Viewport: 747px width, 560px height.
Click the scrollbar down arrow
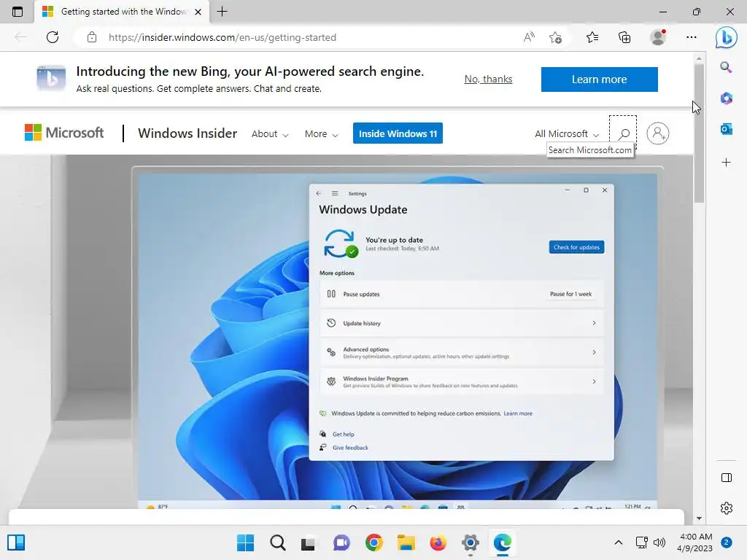(699, 518)
